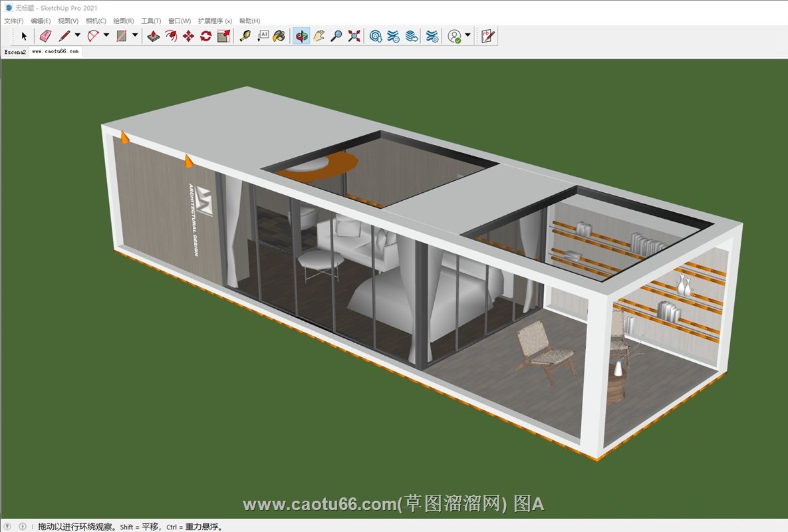Screen dimensions: 788x532
Task: Select the Rotate tool
Action: pyautogui.click(x=205, y=36)
